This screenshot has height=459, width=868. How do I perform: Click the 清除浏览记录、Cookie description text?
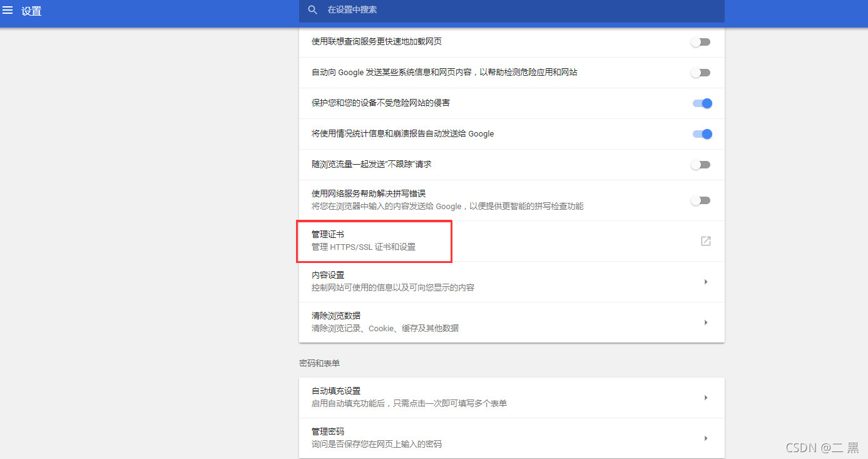(385, 328)
